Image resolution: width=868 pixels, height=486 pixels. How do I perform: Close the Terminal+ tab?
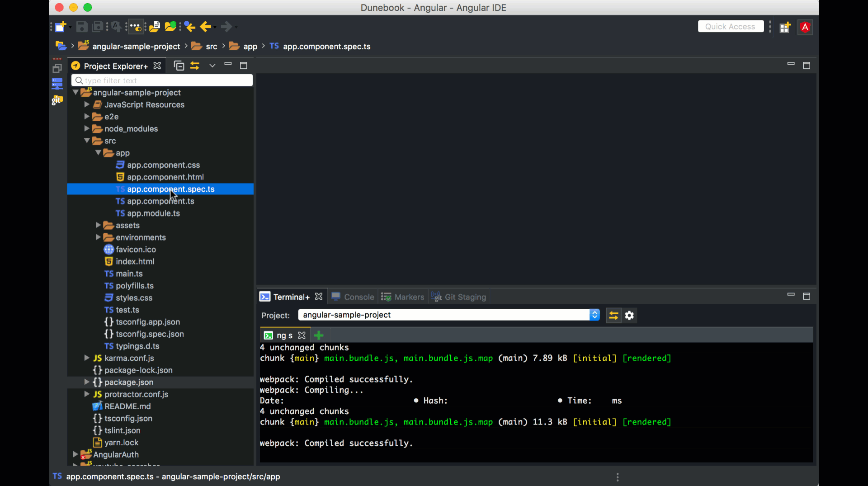click(319, 297)
